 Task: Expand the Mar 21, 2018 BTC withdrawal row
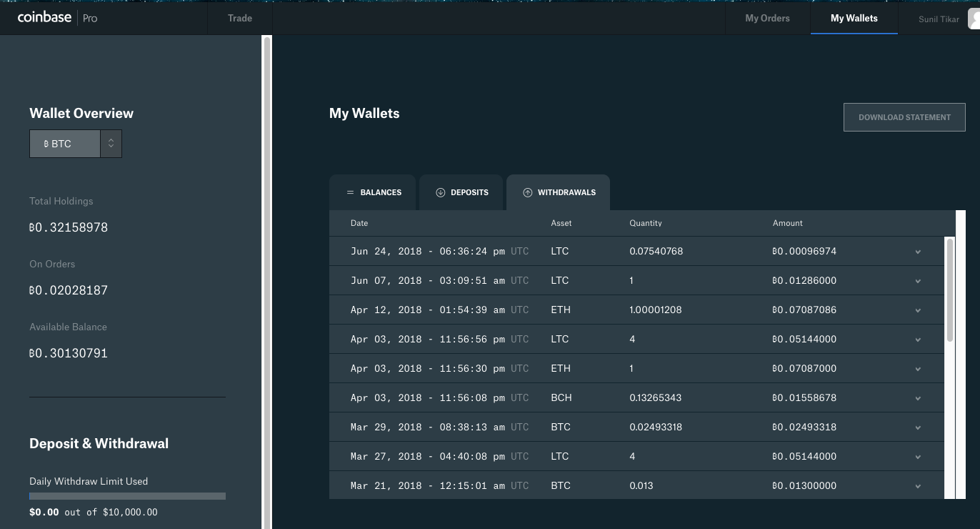point(918,486)
